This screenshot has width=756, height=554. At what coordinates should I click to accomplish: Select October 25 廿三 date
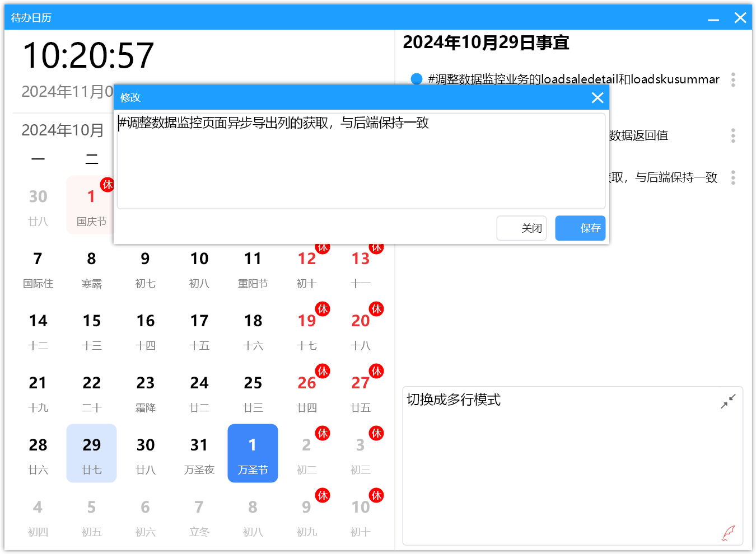coord(253,391)
